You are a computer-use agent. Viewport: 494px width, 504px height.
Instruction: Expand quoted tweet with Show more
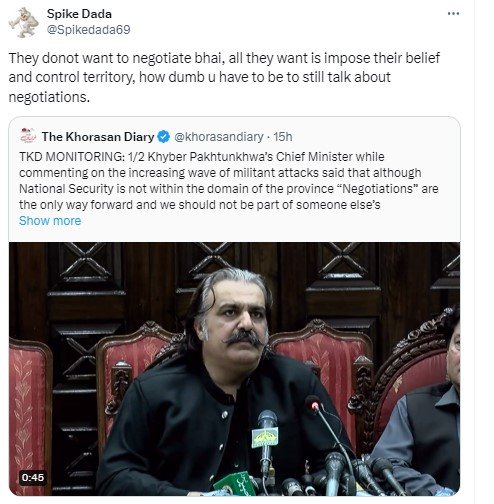click(50, 221)
